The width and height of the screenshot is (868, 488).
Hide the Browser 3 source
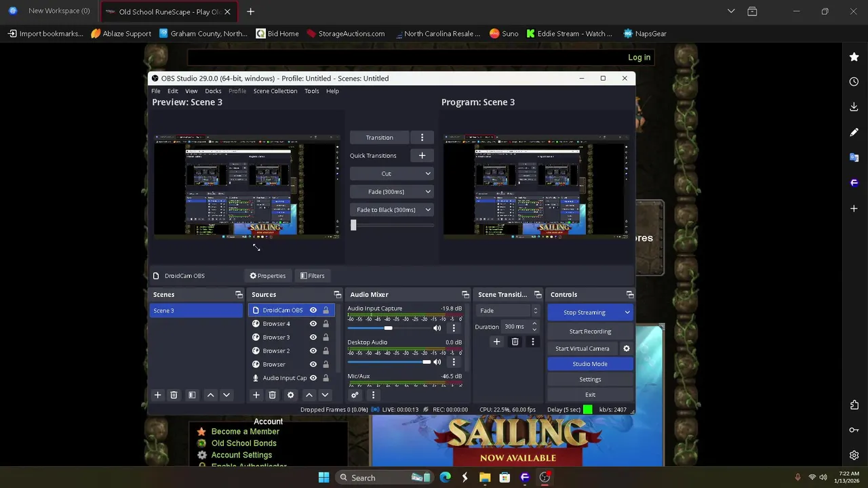coord(313,338)
